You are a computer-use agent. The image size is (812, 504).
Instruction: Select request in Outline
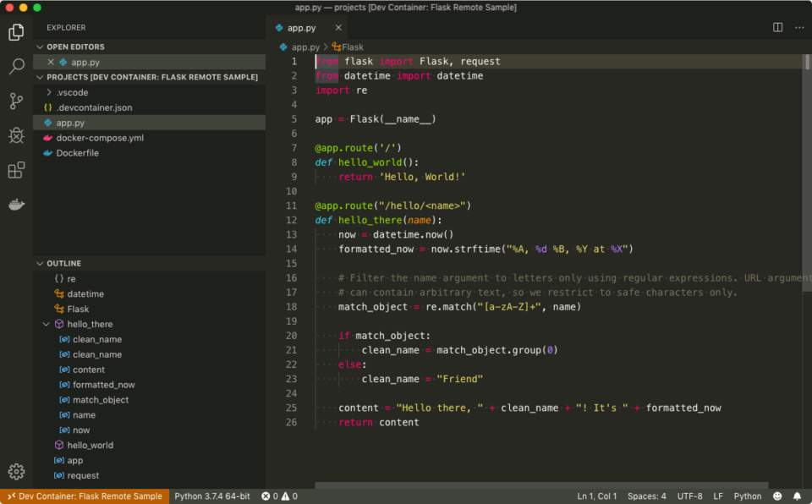149,475
